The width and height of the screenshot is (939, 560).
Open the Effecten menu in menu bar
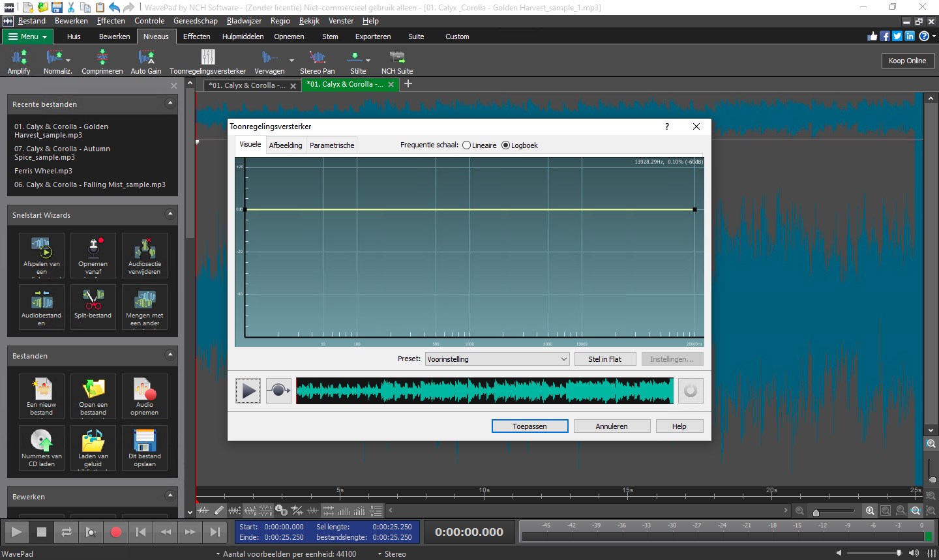pyautogui.click(x=111, y=21)
